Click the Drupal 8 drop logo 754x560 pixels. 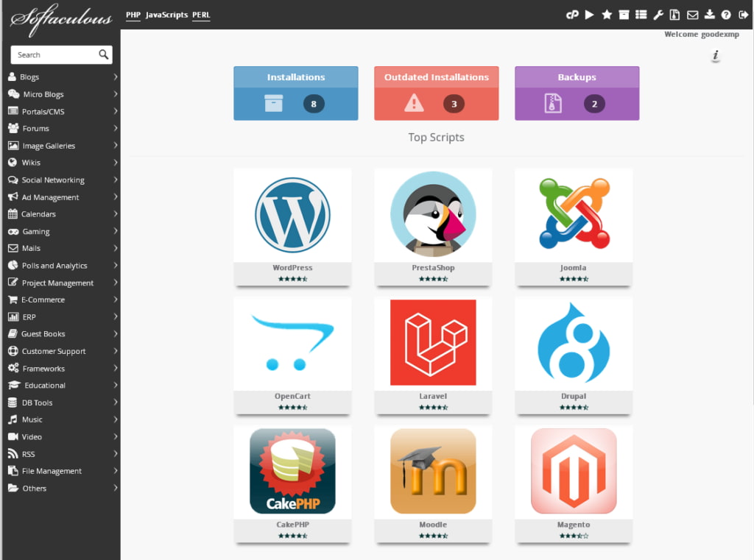(574, 342)
